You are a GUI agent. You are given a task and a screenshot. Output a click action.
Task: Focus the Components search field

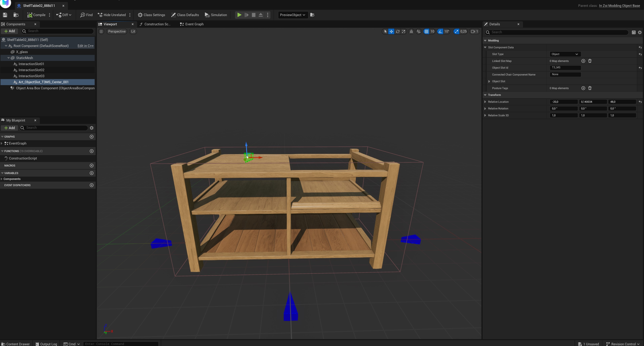coord(57,31)
